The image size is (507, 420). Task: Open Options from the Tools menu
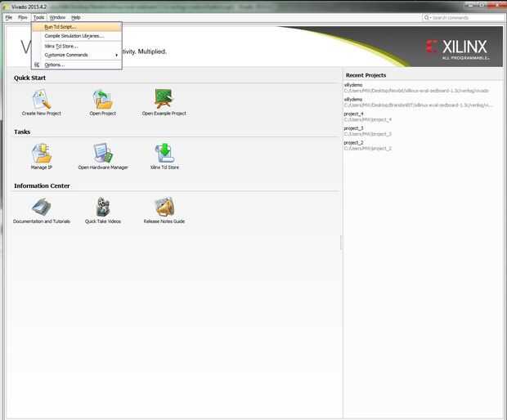(x=77, y=65)
